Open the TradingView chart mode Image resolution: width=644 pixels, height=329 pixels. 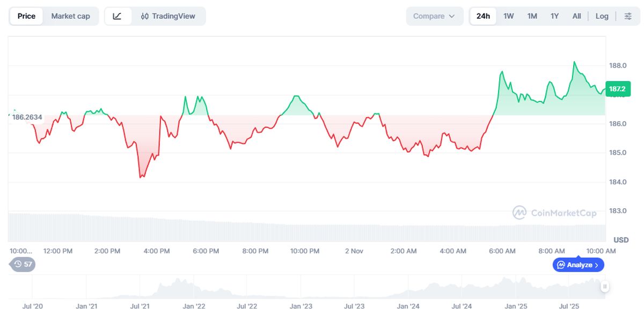[x=168, y=16]
